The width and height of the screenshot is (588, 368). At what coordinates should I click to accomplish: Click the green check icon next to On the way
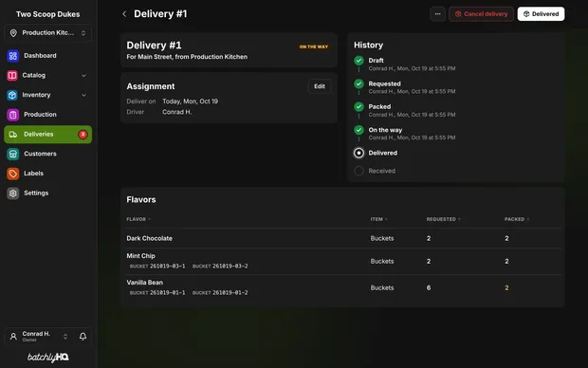click(358, 130)
